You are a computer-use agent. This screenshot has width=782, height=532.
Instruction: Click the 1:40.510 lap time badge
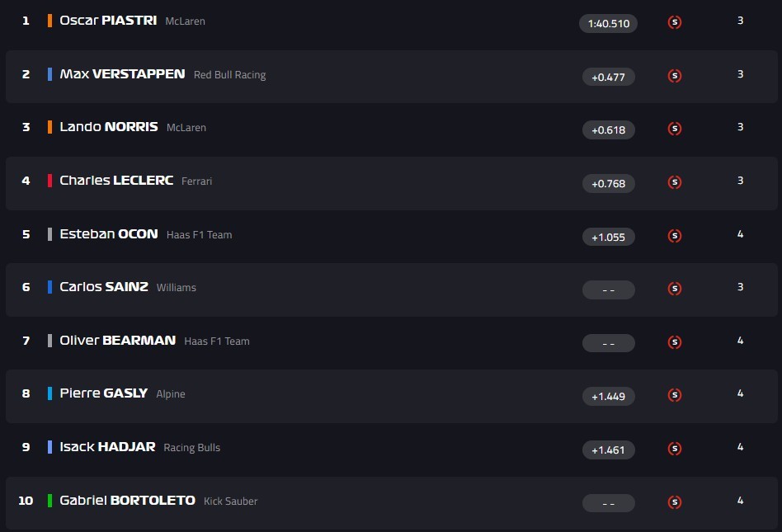click(609, 24)
